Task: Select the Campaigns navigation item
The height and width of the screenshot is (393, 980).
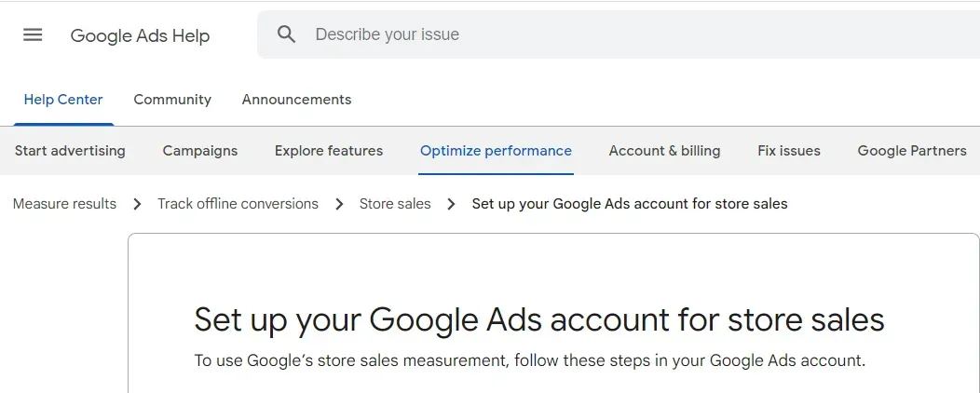Action: click(x=200, y=151)
